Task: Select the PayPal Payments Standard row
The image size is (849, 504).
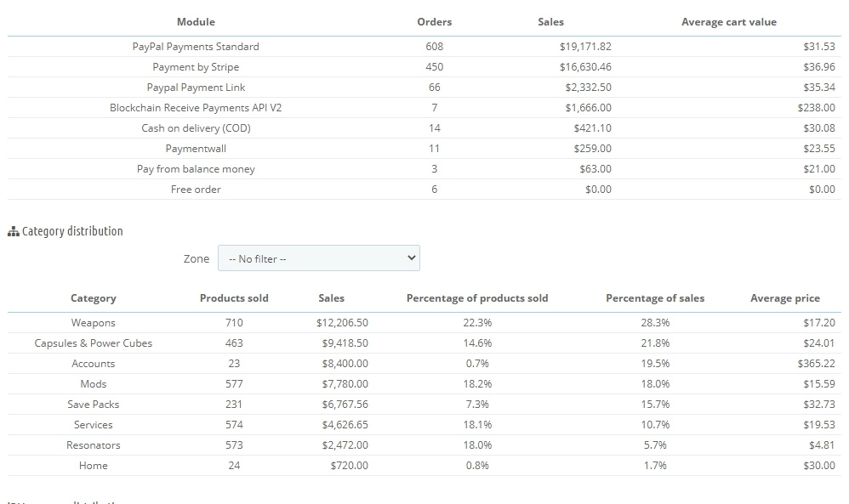Action: [196, 47]
